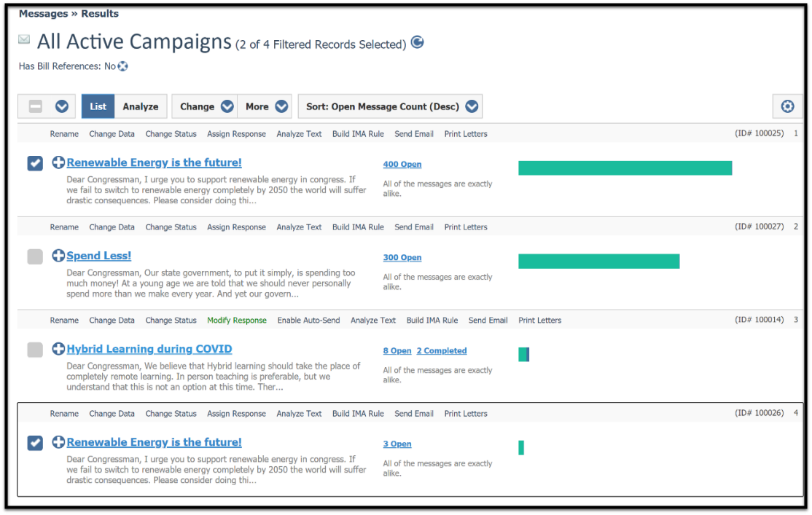Click Assign Response for campaign ID 100026
This screenshot has width=812, height=515.
[x=237, y=414]
